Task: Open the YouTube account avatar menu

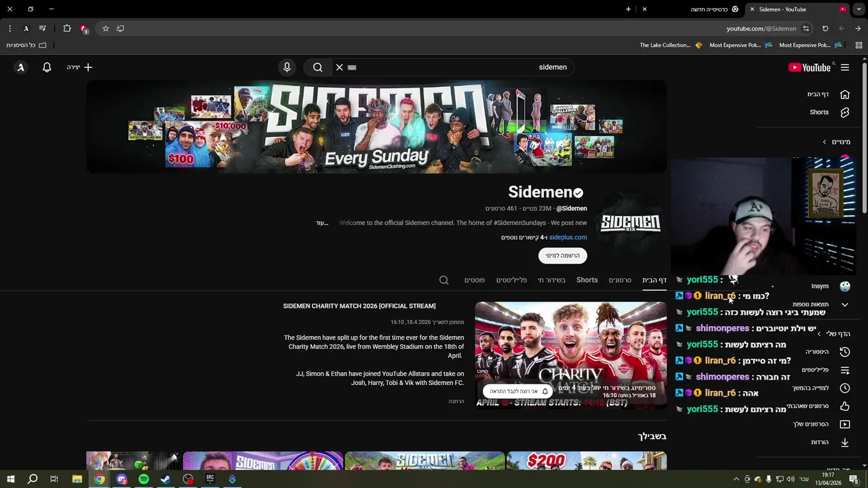Action: (x=21, y=67)
